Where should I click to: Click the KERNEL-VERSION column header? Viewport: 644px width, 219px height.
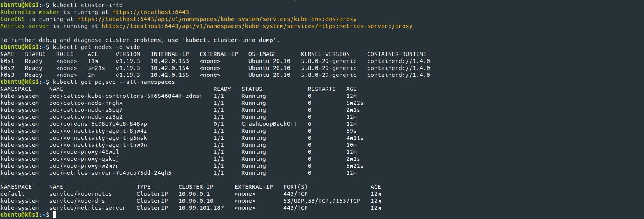tap(325, 54)
